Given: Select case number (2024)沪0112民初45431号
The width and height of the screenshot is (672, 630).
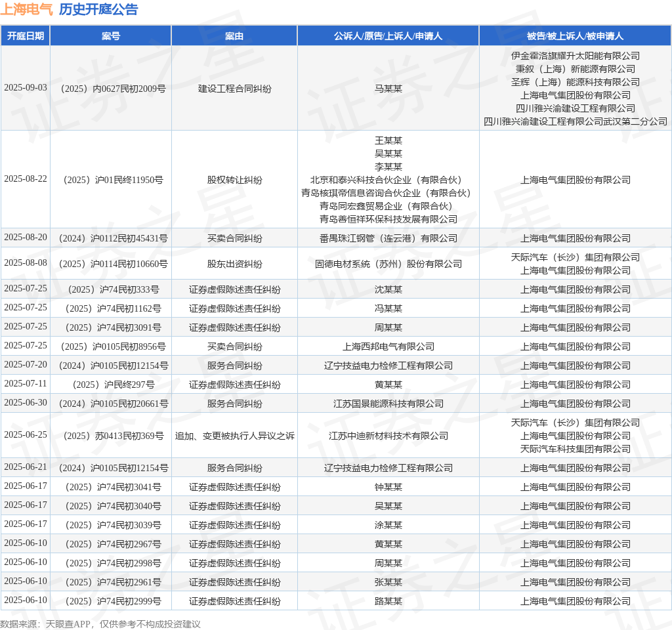Looking at the screenshot, I should (111, 238).
